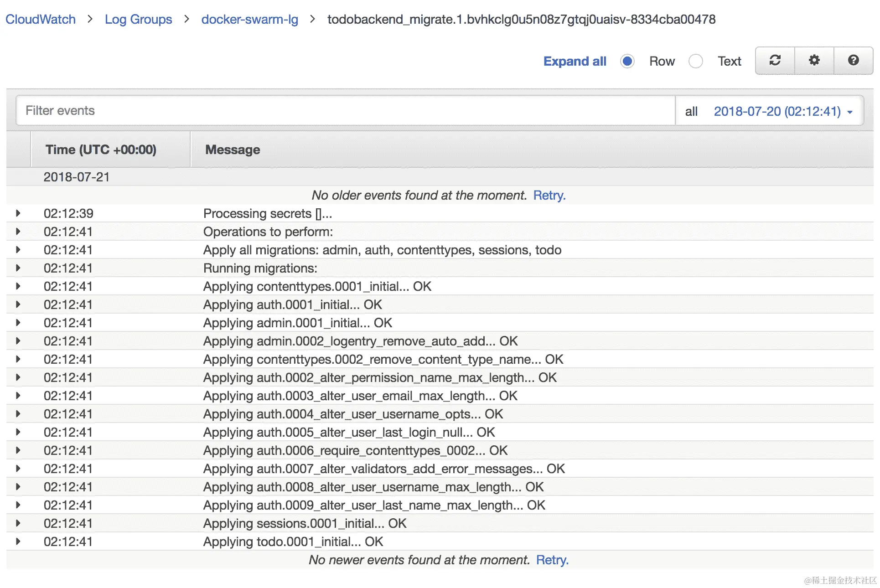The height and width of the screenshot is (588, 880).
Task: Click the all time filter option
Action: (691, 111)
